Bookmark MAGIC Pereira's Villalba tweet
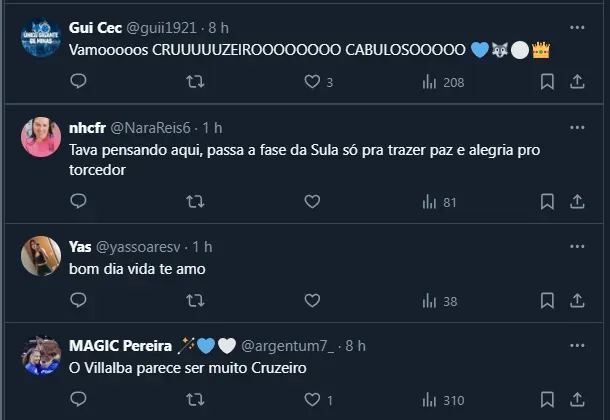Viewport: 610px width, 420px height. click(547, 401)
